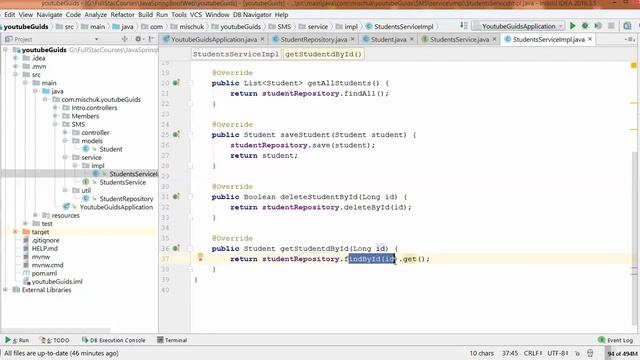Click the getStudentdById() editor breadcrumb
640x360 pixels.
tap(323, 54)
